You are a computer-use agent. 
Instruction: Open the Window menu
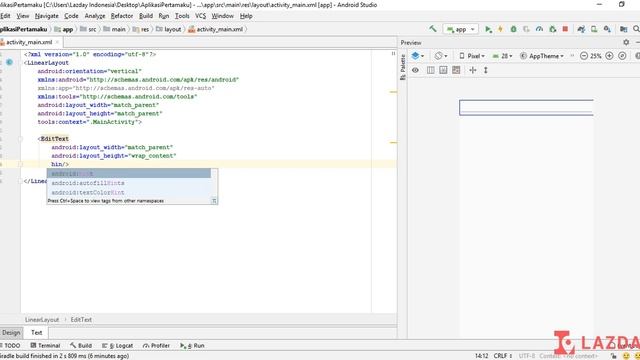(222, 16)
